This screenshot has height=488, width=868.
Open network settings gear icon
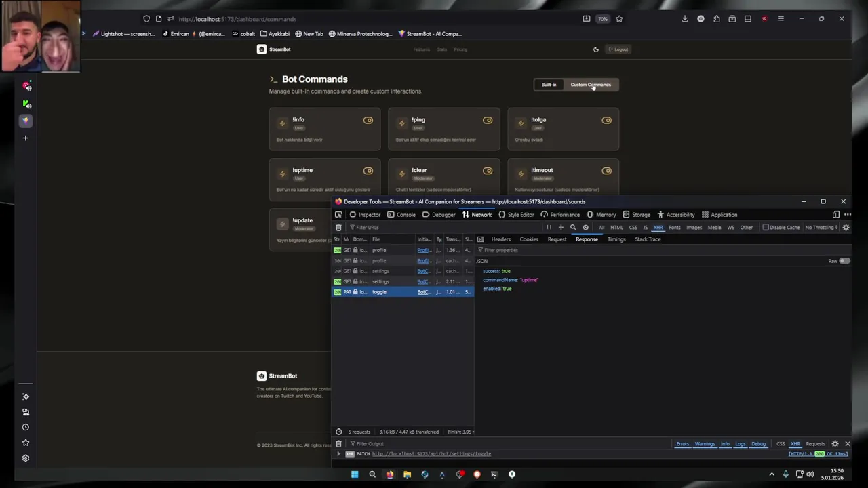tap(846, 228)
